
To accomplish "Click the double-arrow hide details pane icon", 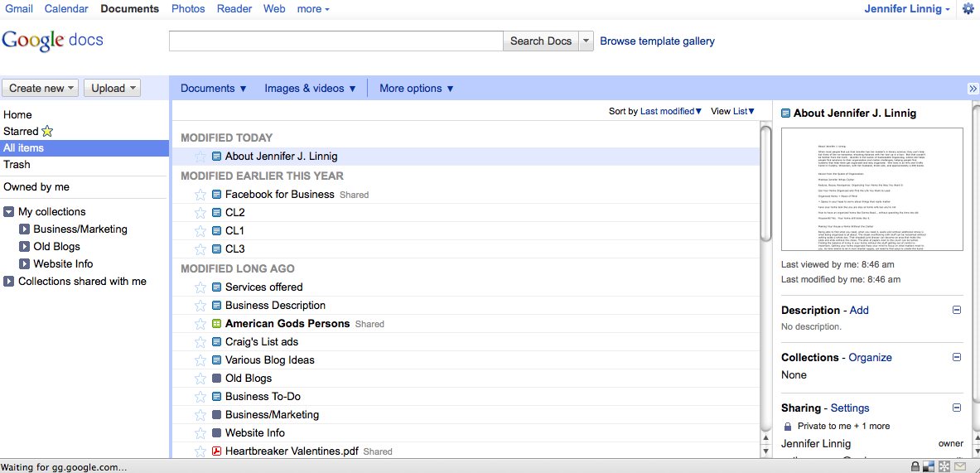I will pos(973,88).
